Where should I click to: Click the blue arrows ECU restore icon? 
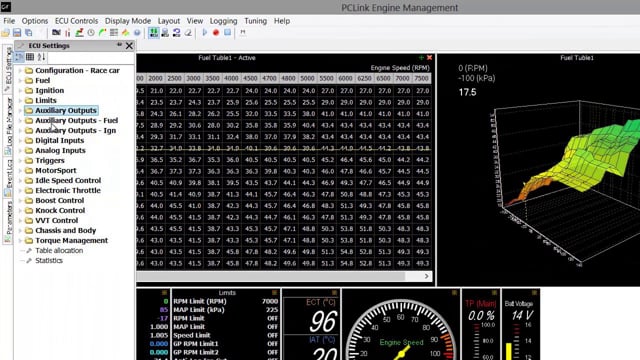(x=176, y=33)
